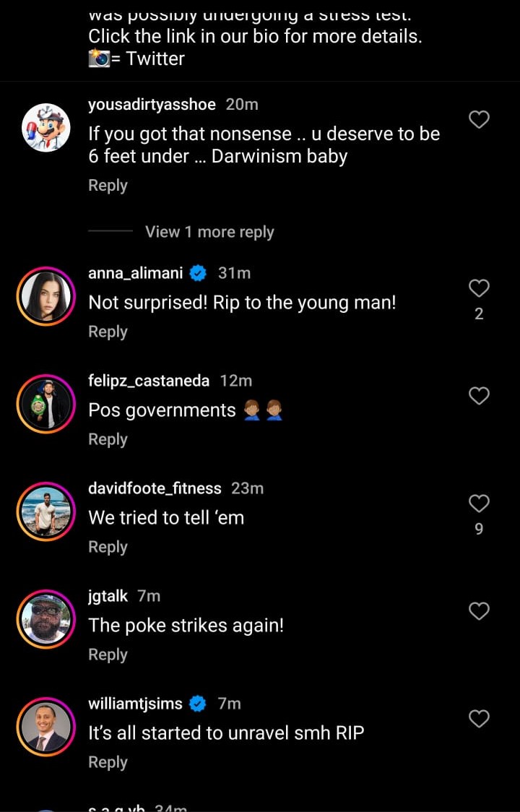
Task: Reply to yousadirtyasshoe's comment
Action: coord(108,186)
